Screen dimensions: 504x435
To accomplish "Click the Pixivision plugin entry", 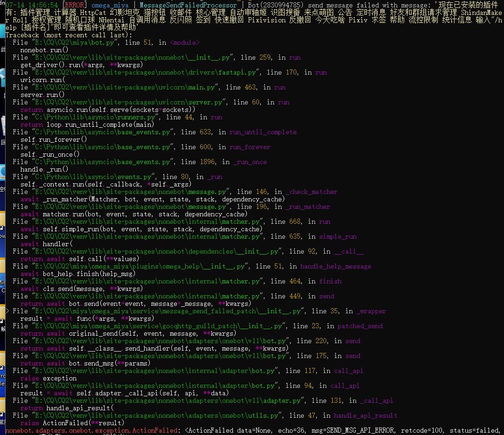I will click(x=266, y=20).
